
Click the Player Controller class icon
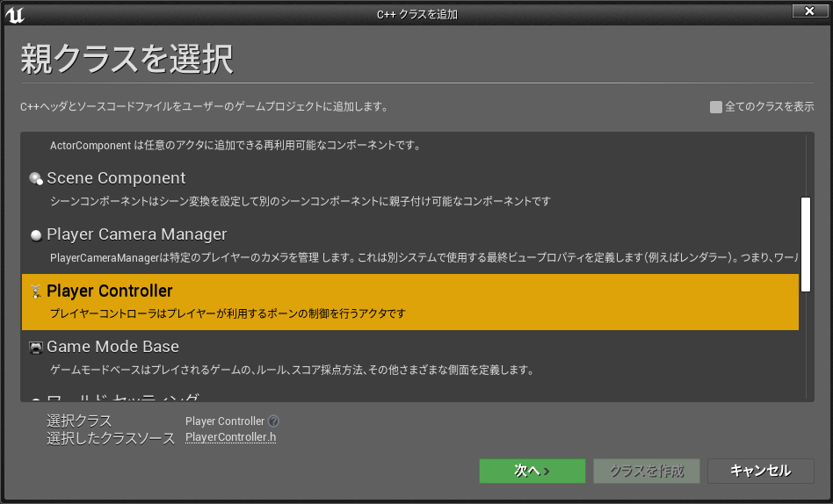coord(36,291)
